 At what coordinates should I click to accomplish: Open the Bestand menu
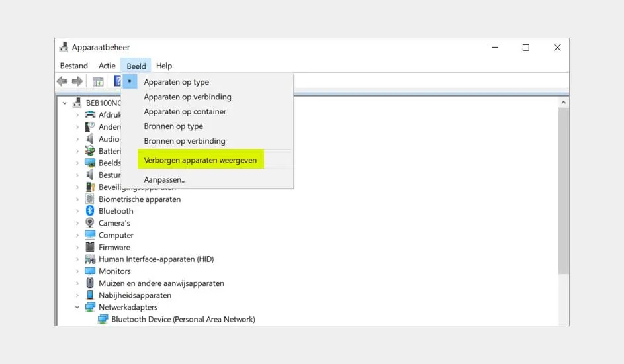tap(73, 66)
